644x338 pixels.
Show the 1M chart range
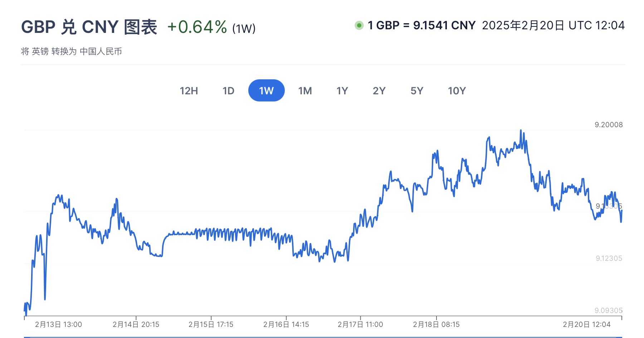click(x=305, y=91)
